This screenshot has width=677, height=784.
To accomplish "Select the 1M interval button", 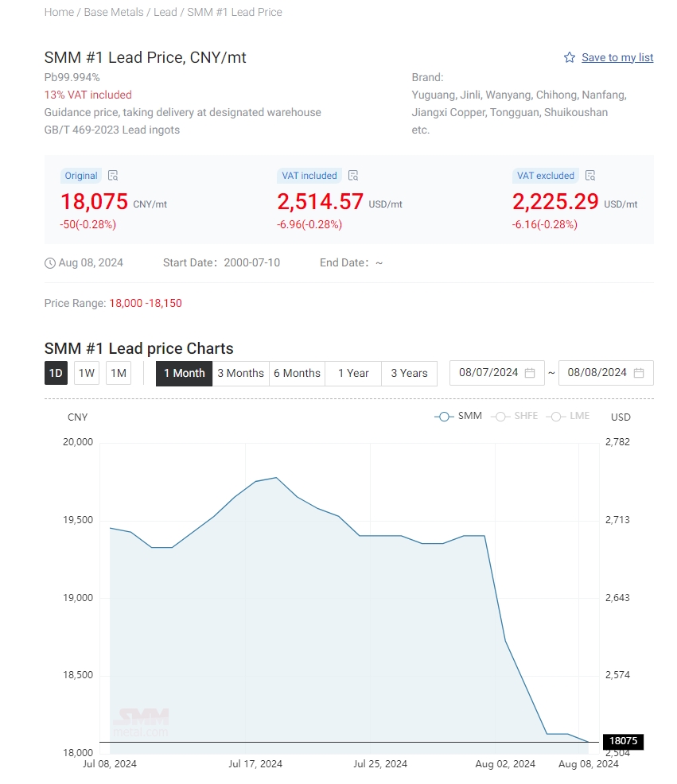I will click(x=119, y=373).
